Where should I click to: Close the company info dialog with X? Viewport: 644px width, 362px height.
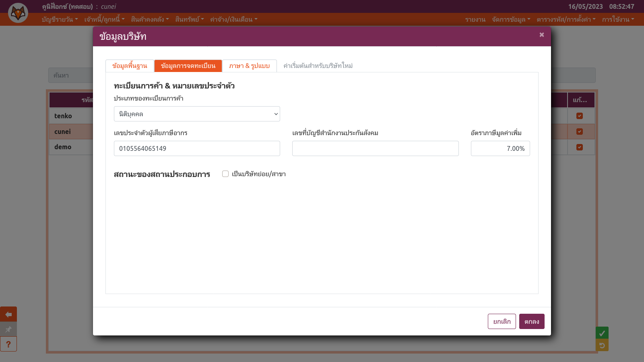click(x=542, y=35)
